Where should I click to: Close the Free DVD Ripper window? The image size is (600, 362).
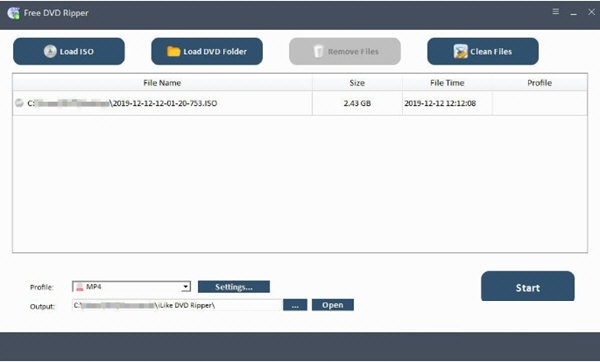click(x=591, y=12)
